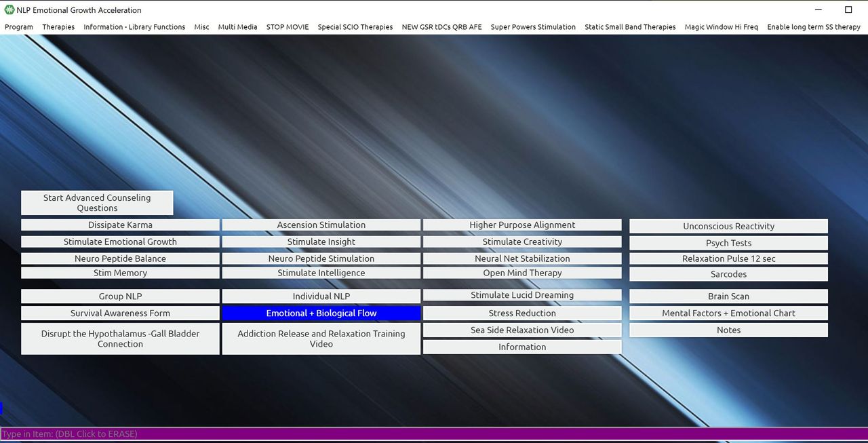Play the Sea Side Relaxation Video
The image size is (868, 443).
522,330
